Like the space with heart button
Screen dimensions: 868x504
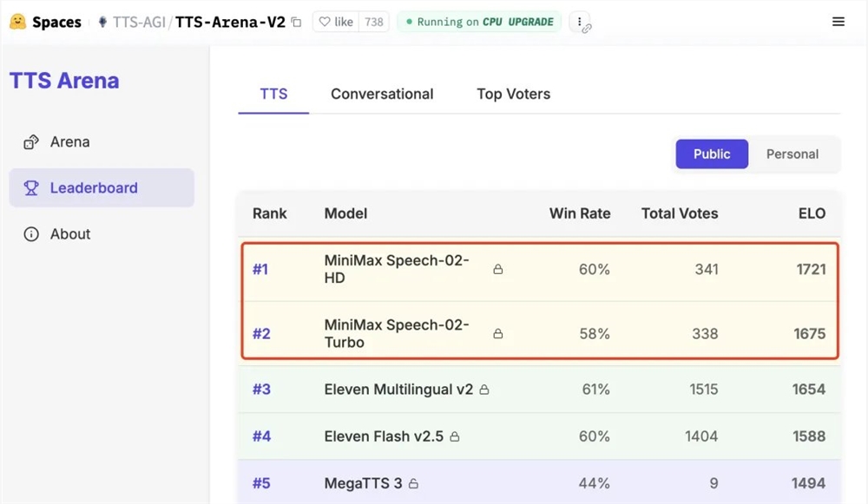(x=334, y=22)
